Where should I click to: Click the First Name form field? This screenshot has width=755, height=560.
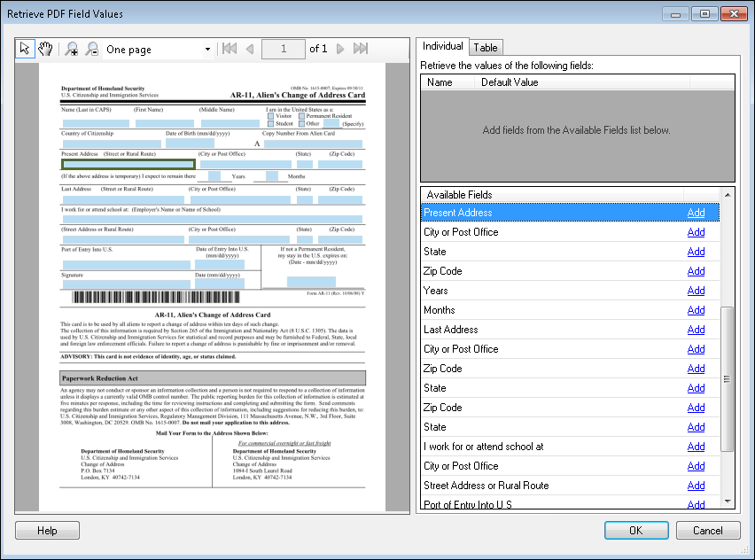pyautogui.click(x=165, y=123)
